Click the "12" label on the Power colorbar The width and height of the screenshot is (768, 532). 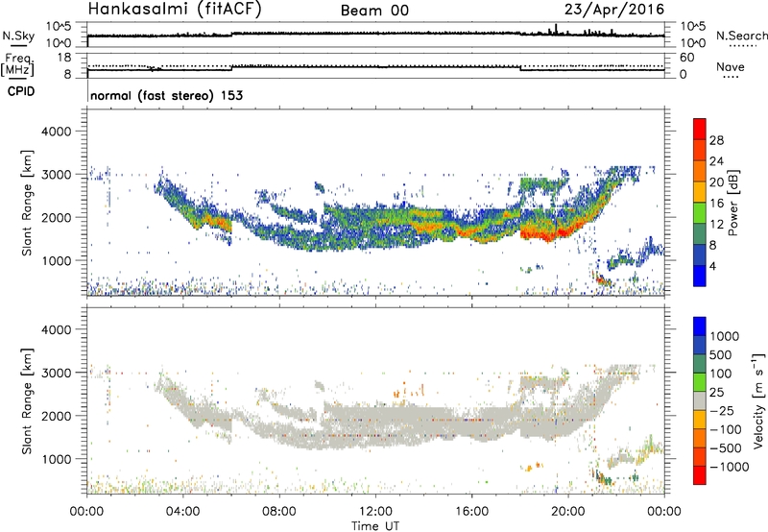coord(716,225)
